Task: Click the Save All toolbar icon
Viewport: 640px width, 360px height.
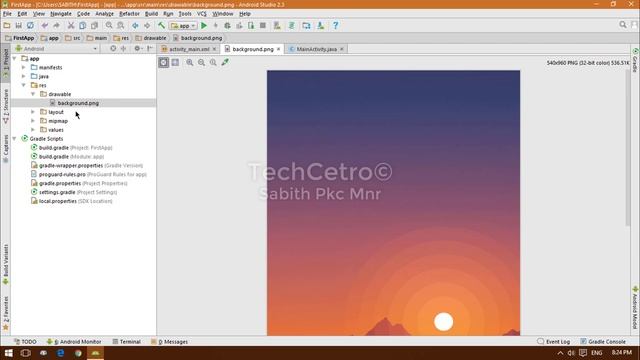Action: 18,25
